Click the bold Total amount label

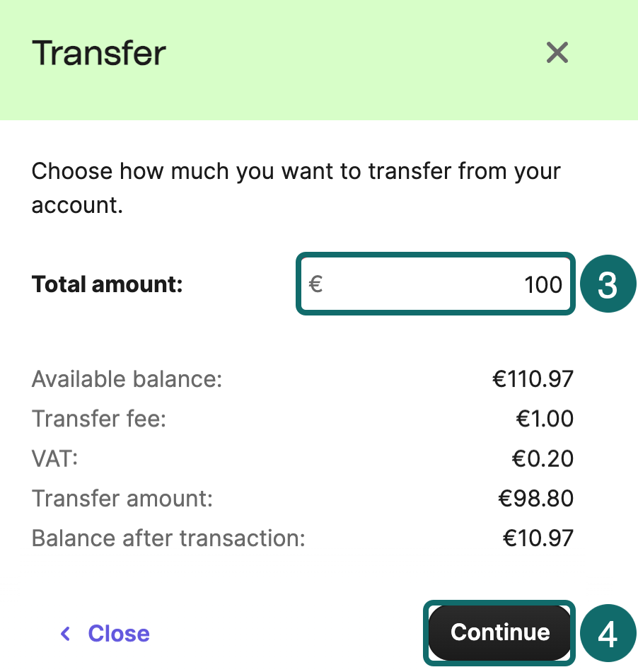coord(108,284)
